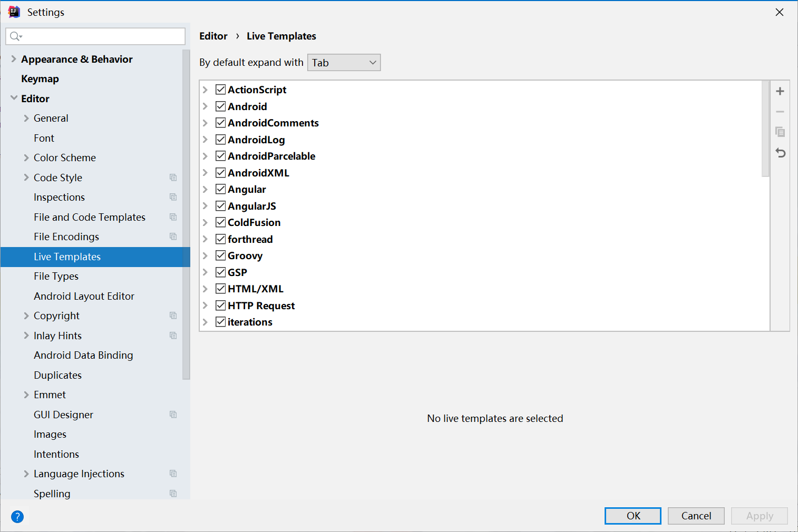Viewport: 798px width, 532px height.
Task: Select Images in the settings tree
Action: pos(50,434)
